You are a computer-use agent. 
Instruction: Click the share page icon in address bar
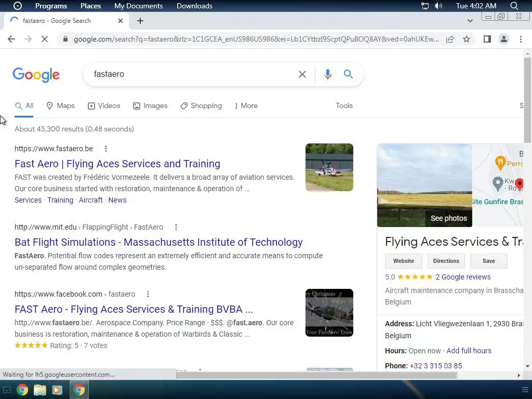click(450, 39)
